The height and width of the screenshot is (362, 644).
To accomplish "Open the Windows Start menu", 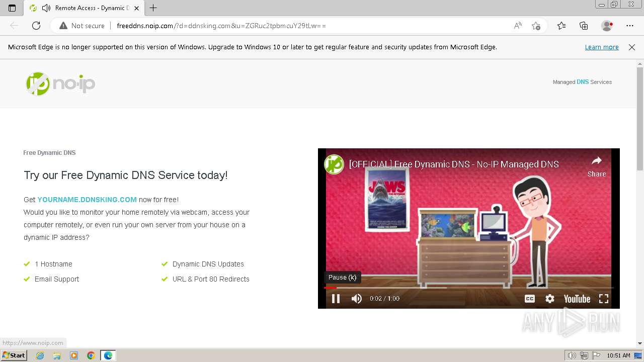I will pyautogui.click(x=14, y=355).
